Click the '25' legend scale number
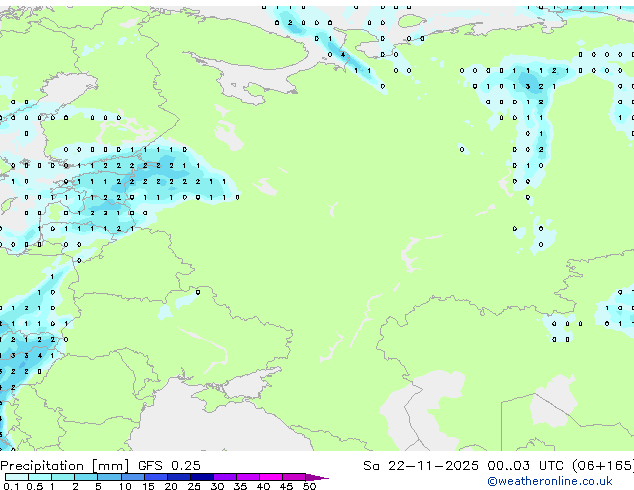Viewport: 634px width, 490px height. [x=194, y=486]
